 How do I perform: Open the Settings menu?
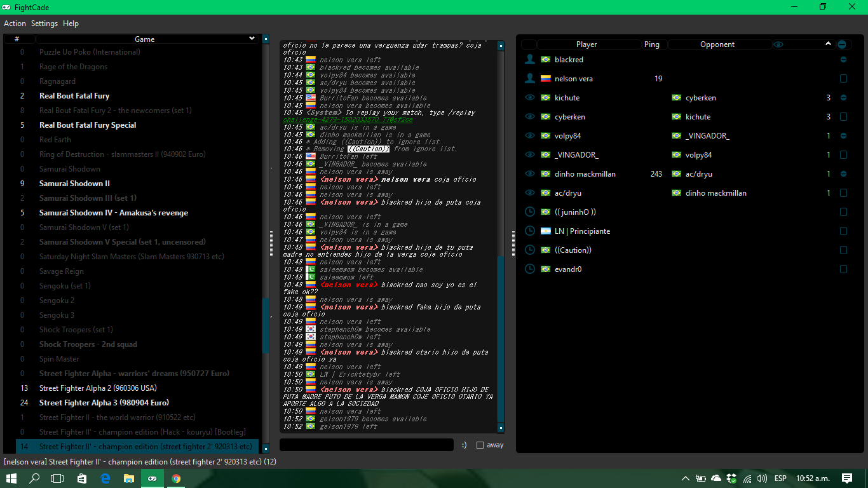[x=44, y=24]
